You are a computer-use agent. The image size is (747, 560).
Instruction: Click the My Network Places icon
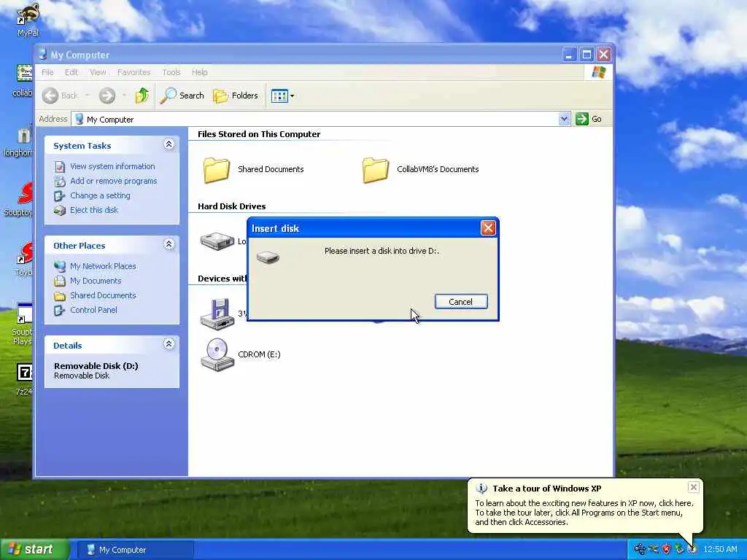pos(60,267)
